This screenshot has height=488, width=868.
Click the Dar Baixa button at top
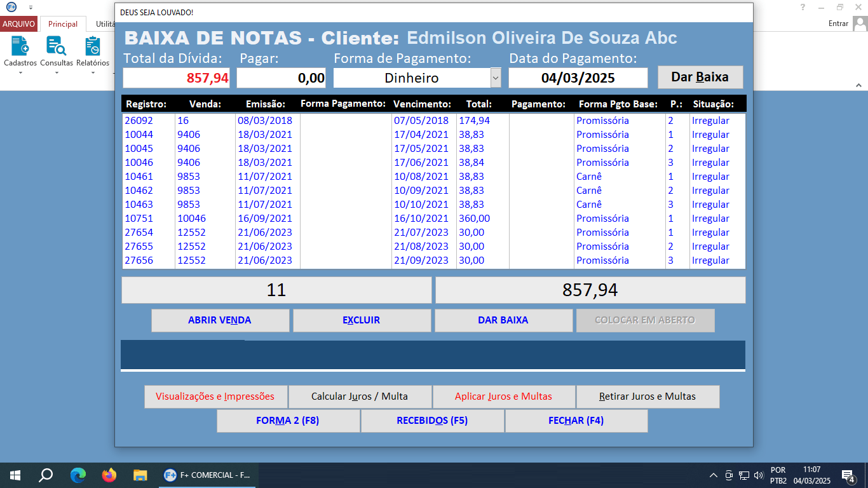pos(700,78)
